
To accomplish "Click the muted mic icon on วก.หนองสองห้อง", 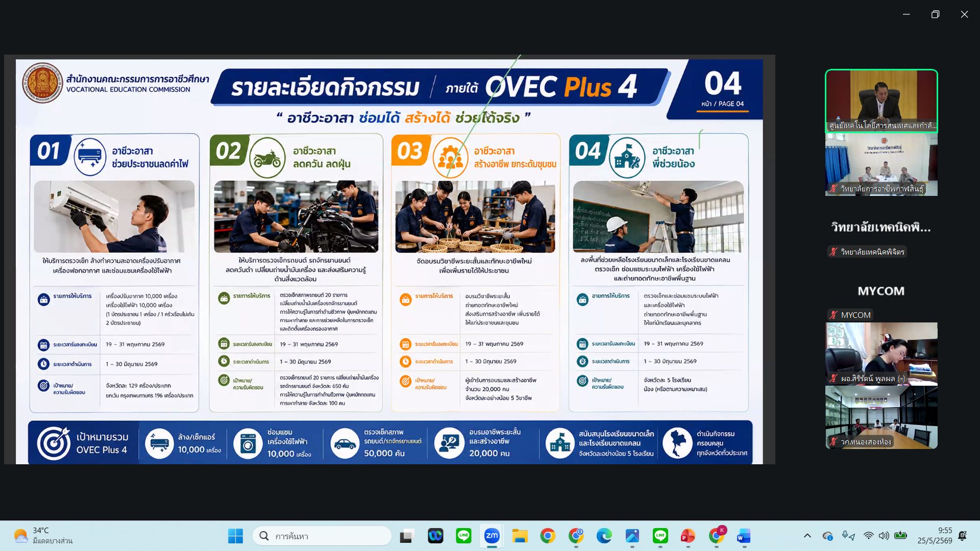I will tap(833, 442).
